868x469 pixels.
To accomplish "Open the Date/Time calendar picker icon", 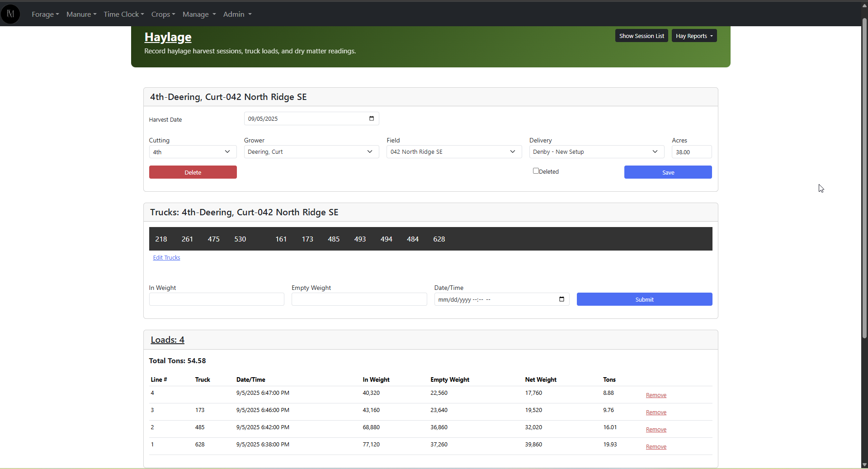I will pyautogui.click(x=561, y=299).
